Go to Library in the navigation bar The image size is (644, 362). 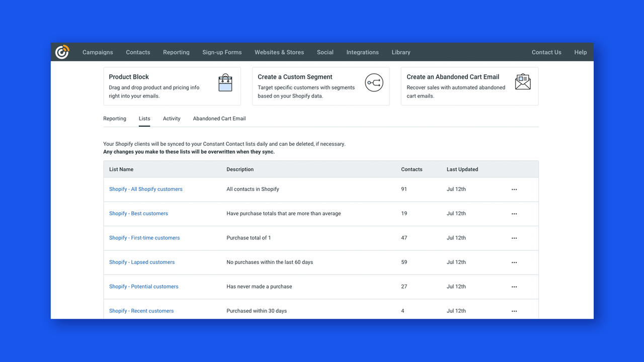coord(401,52)
